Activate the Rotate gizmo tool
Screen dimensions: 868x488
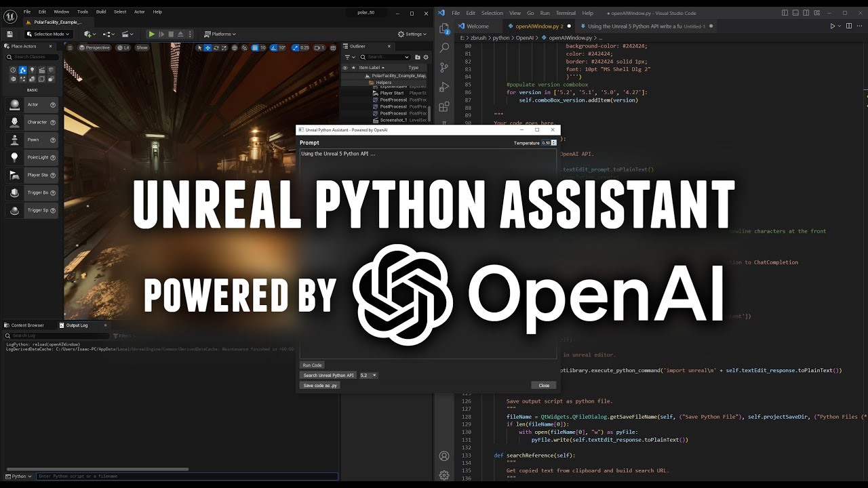(x=216, y=47)
